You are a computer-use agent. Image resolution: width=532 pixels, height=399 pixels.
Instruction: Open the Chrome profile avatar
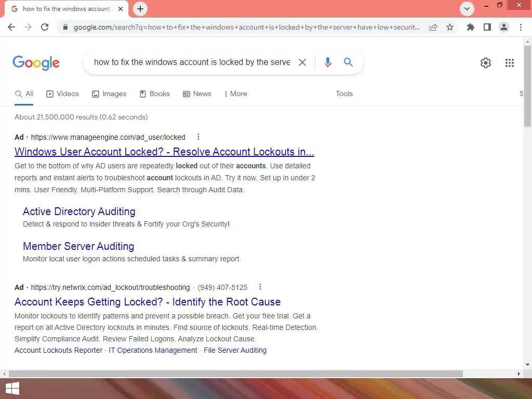[504, 27]
